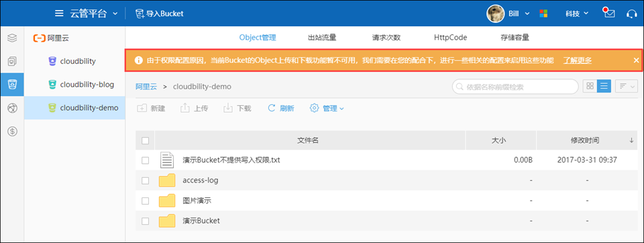Image resolution: width=644 pixels, height=243 pixels.
Task: Check the box for 演示Bucket folder
Action: [x=145, y=221]
